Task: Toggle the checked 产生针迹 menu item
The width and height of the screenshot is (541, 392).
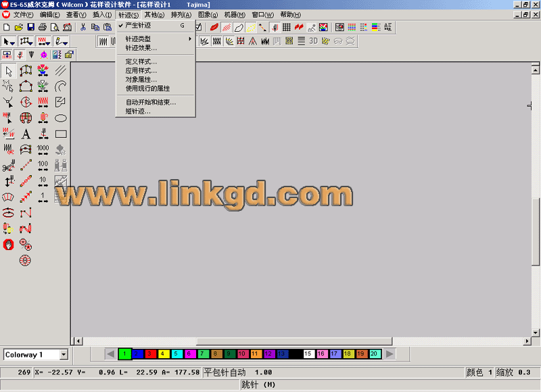Action: coord(138,25)
